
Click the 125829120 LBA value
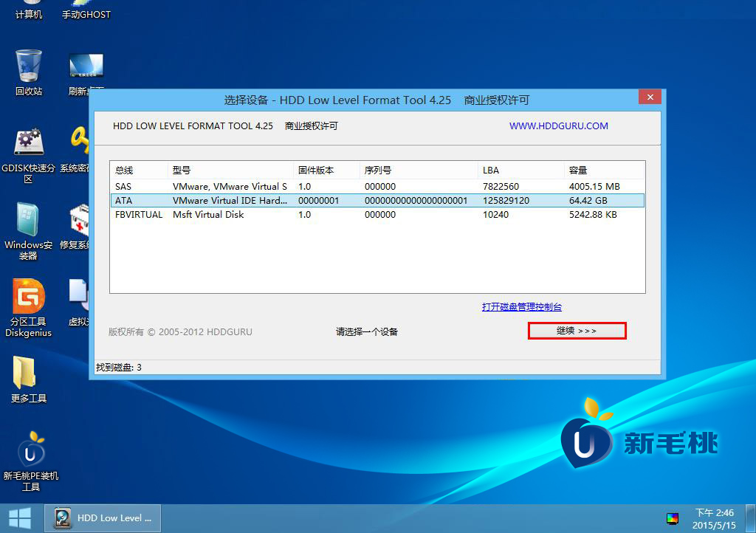506,201
